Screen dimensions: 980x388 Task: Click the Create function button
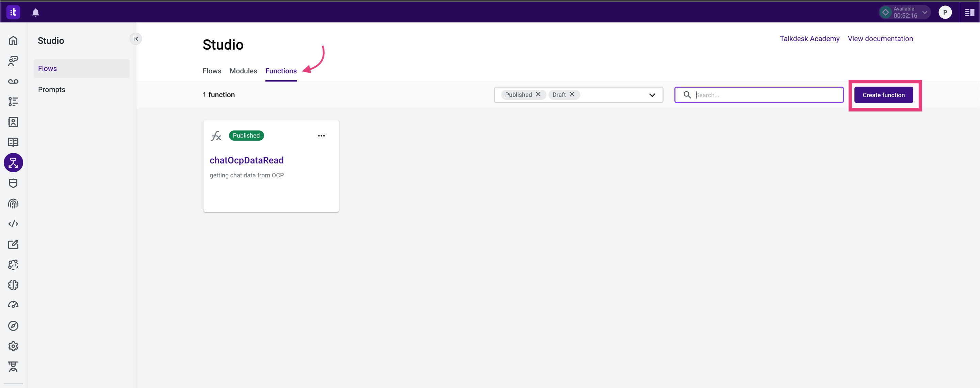tap(884, 95)
